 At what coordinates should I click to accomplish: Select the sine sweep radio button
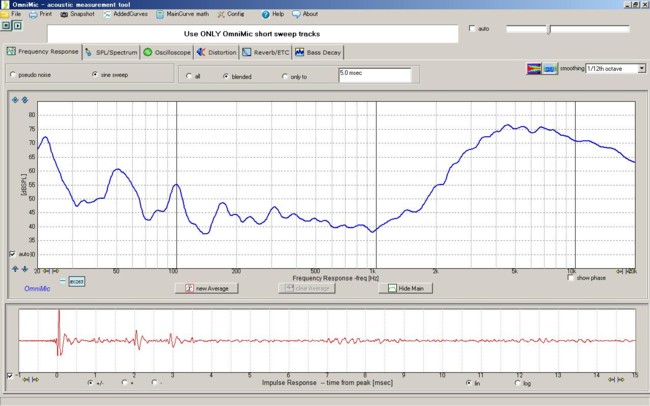point(95,75)
